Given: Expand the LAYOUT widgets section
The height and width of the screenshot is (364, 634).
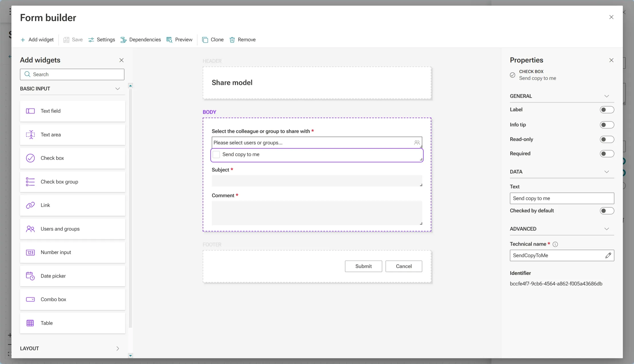Looking at the screenshot, I should [x=117, y=348].
